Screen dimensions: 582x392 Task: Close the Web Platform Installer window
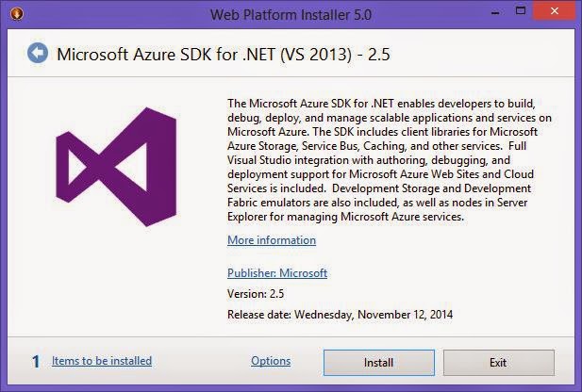tap(555, 10)
